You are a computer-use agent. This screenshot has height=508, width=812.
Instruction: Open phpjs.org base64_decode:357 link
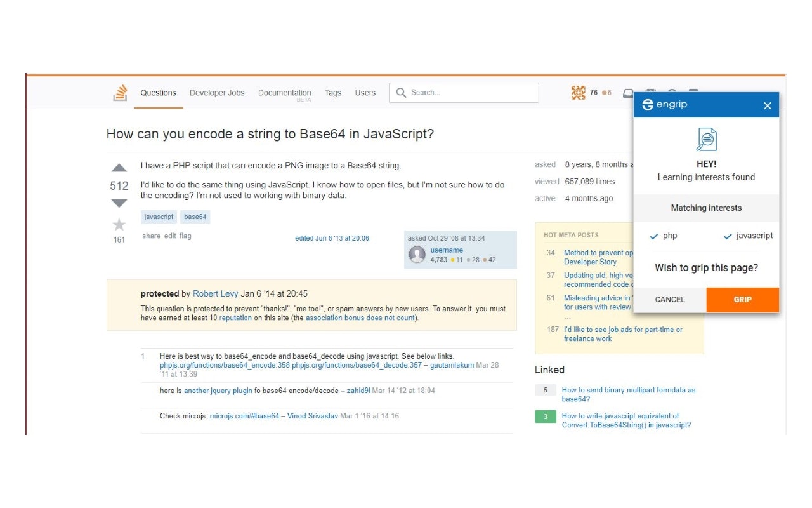click(357, 365)
